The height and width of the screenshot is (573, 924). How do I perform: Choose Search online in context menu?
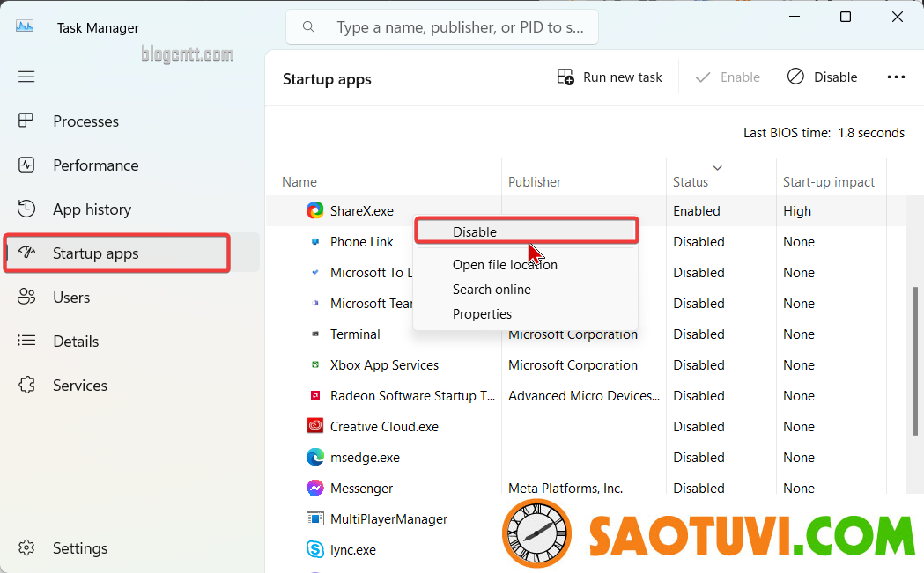492,290
